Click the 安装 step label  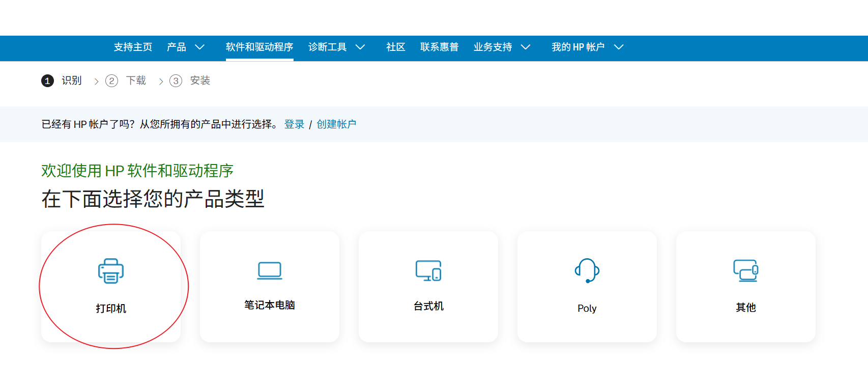pyautogui.click(x=200, y=80)
